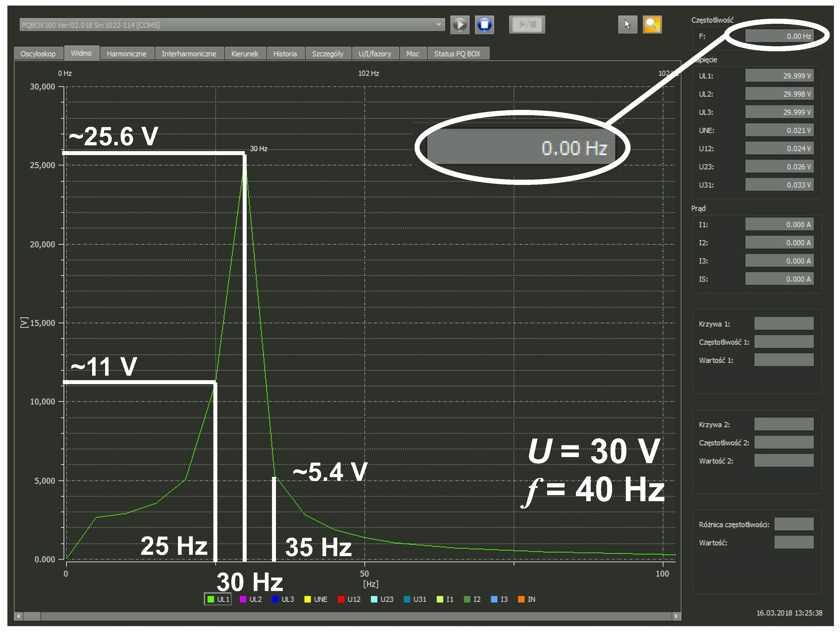
Task: Click the U12 red color swatch
Action: (341, 599)
